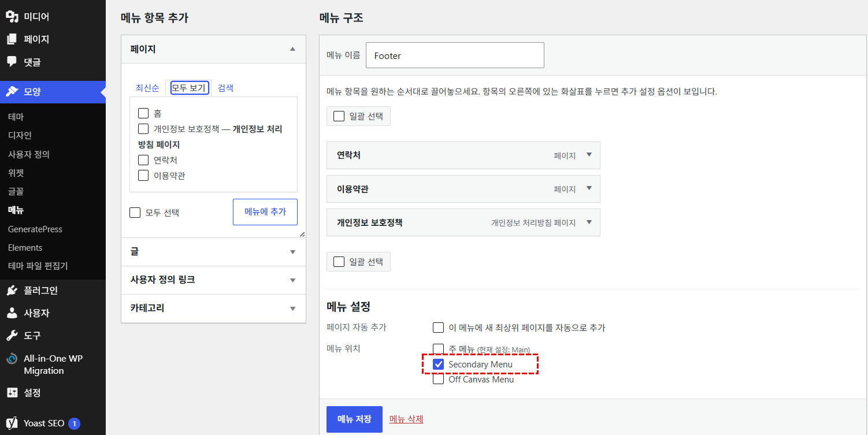Viewport: 868px width, 435px height.
Task: Enable auto-add new top-level pages checkbox
Action: pos(439,328)
